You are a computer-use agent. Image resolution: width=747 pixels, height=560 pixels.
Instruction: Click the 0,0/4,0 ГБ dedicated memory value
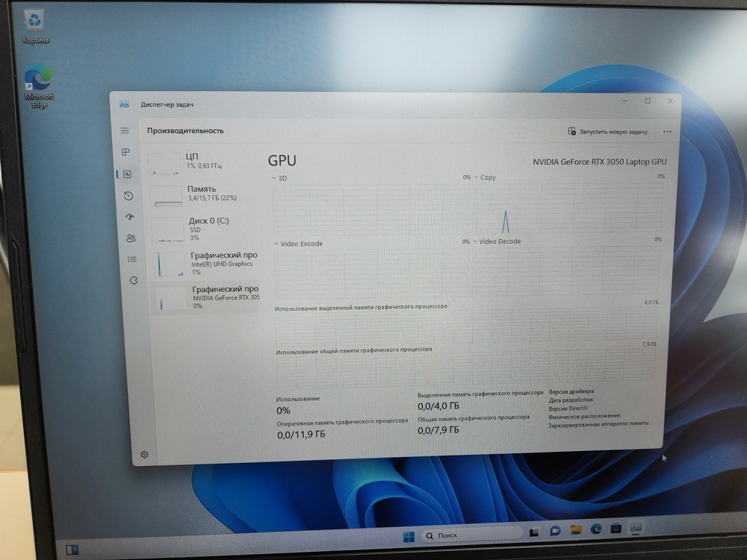click(438, 406)
